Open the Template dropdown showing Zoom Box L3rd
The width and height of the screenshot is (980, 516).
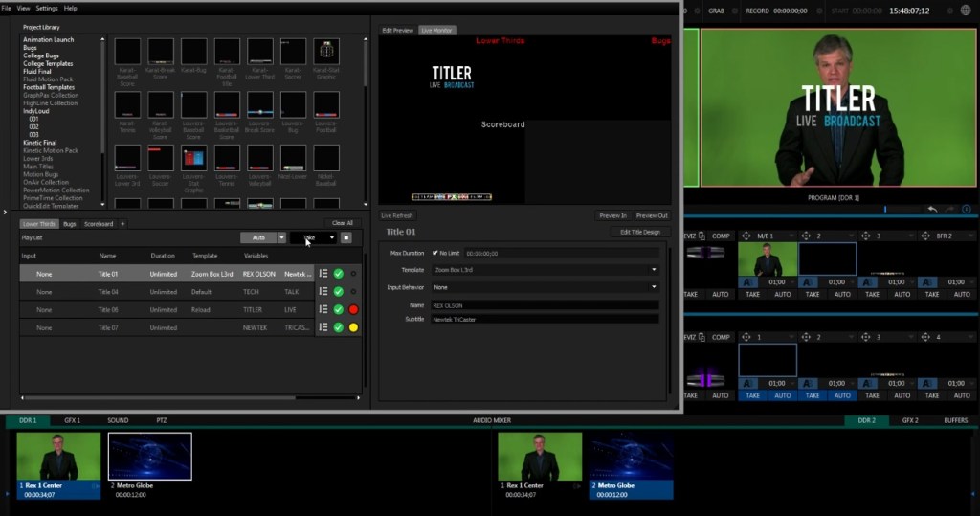pyautogui.click(x=544, y=270)
